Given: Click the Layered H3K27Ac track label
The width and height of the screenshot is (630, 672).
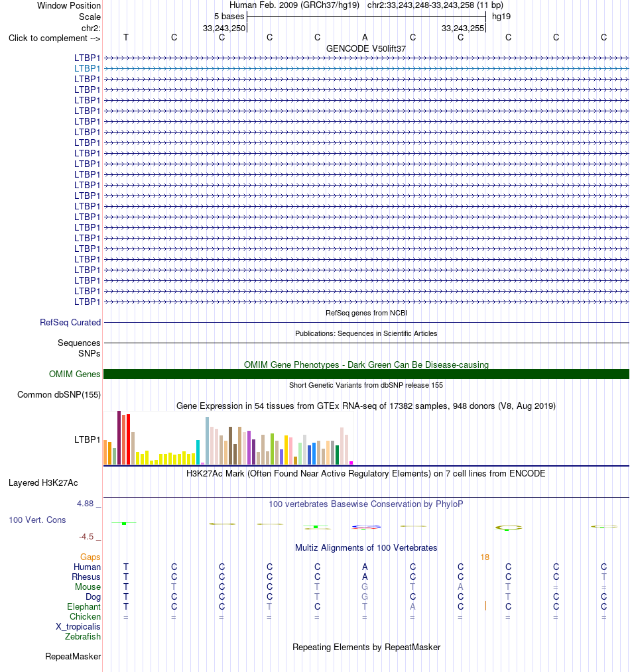Looking at the screenshot, I should (x=43, y=483).
